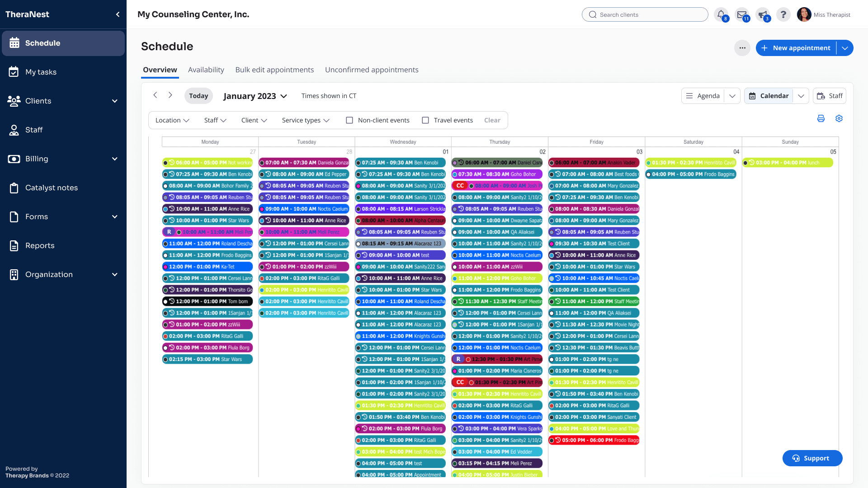The height and width of the screenshot is (488, 868).
Task: Open the Unconfirmed appointments tab
Action: click(372, 70)
